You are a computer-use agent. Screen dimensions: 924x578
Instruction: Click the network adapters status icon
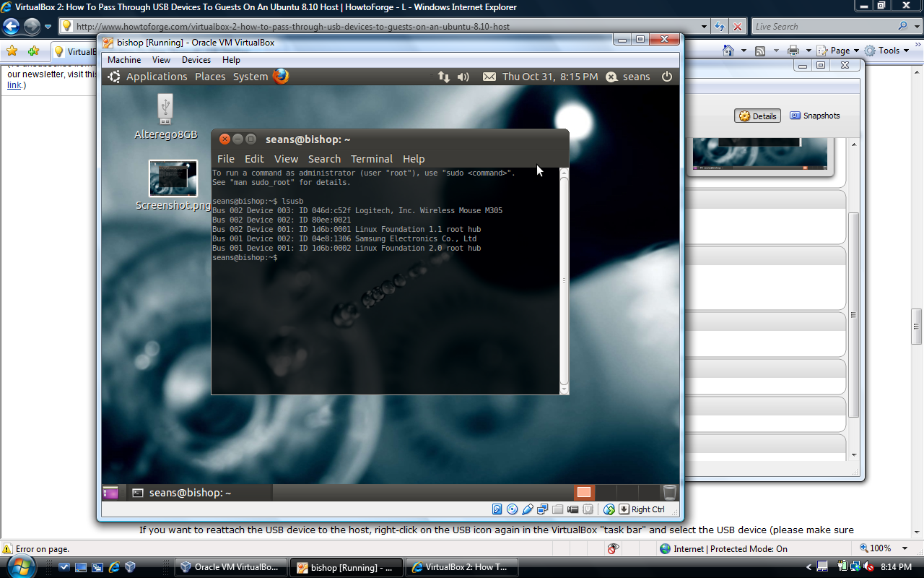(x=543, y=509)
